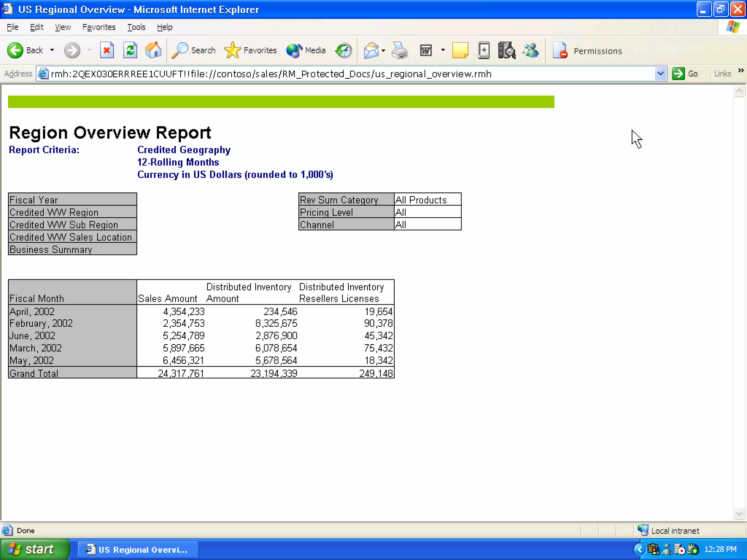Viewport: 747px width, 560px height.
Task: Print the report page
Action: (400, 50)
